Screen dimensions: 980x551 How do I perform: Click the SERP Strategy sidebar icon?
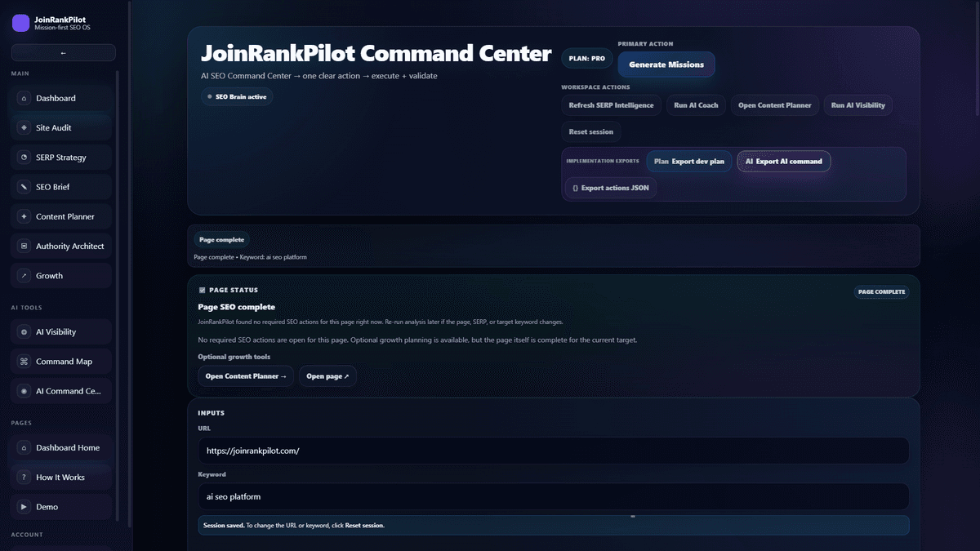tap(24, 158)
